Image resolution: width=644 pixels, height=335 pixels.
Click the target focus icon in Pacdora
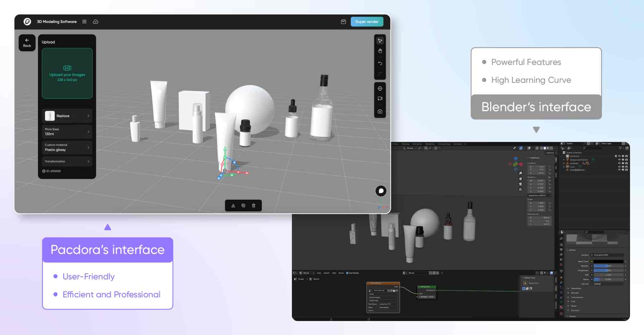coord(380,88)
